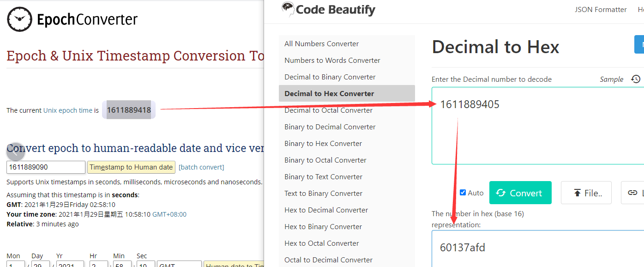
Task: Select Binary to Octal Converter
Action: click(347, 160)
